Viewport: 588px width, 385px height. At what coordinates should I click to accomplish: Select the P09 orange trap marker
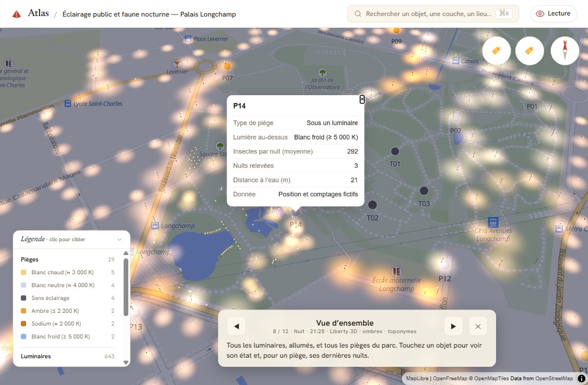[396, 30]
